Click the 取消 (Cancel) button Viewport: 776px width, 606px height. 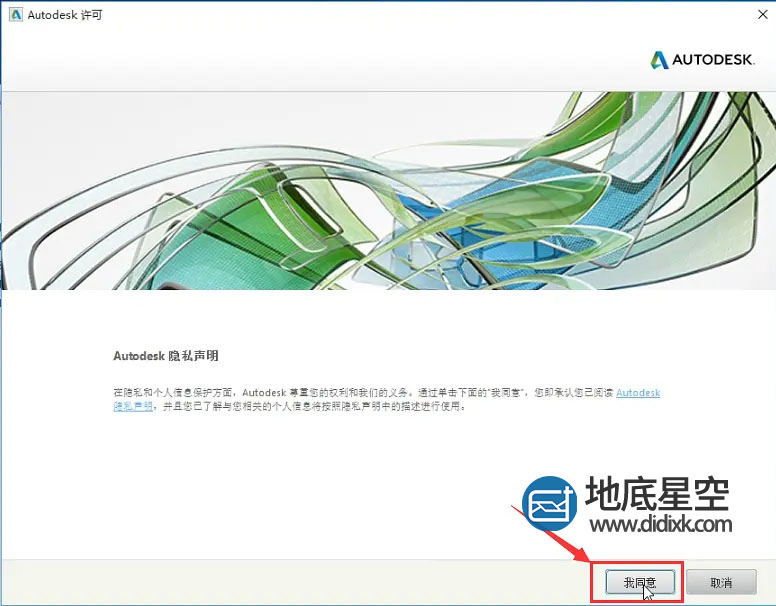click(x=721, y=582)
